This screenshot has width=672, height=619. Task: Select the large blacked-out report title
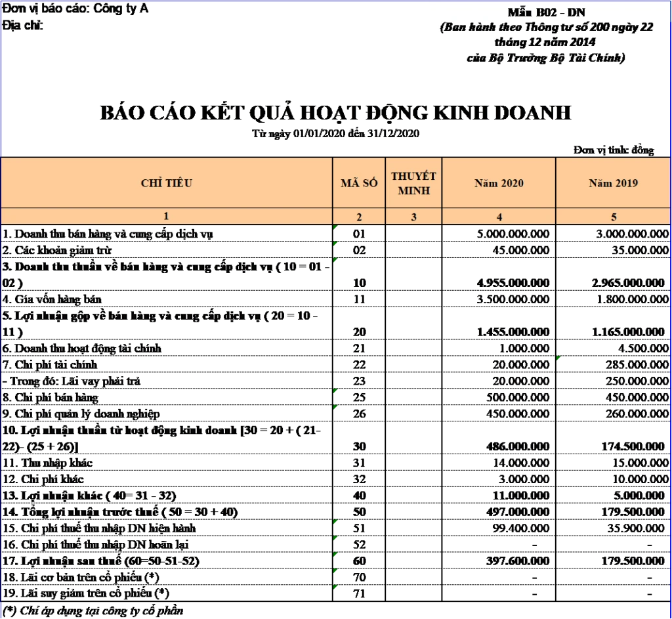(x=336, y=113)
